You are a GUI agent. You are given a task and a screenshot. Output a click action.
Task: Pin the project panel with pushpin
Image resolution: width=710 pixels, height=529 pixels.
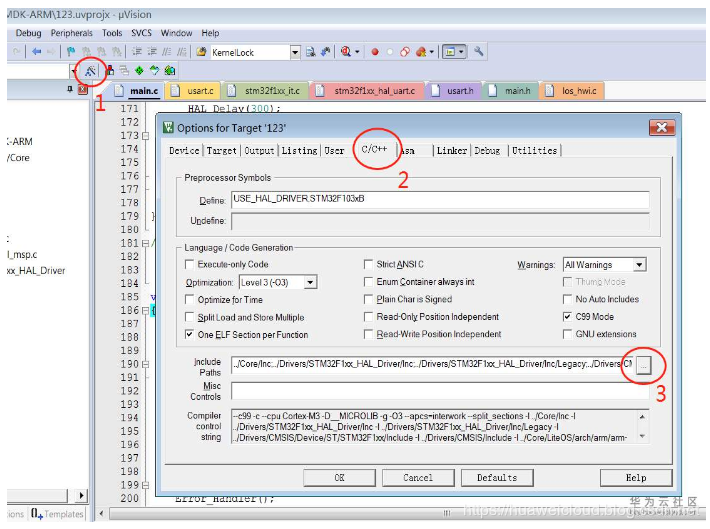point(70,89)
